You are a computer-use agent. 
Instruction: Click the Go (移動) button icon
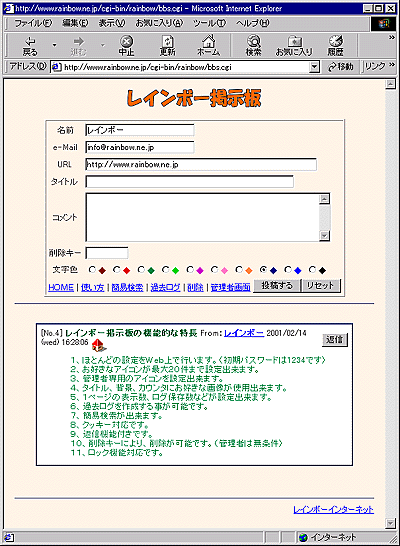pyautogui.click(x=341, y=67)
